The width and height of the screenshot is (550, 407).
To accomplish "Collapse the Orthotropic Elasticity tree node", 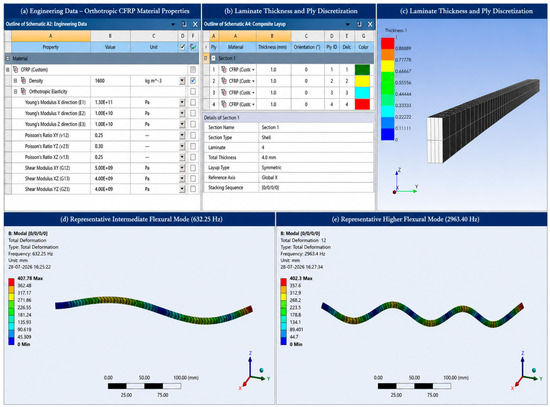I will pyautogui.click(x=15, y=91).
